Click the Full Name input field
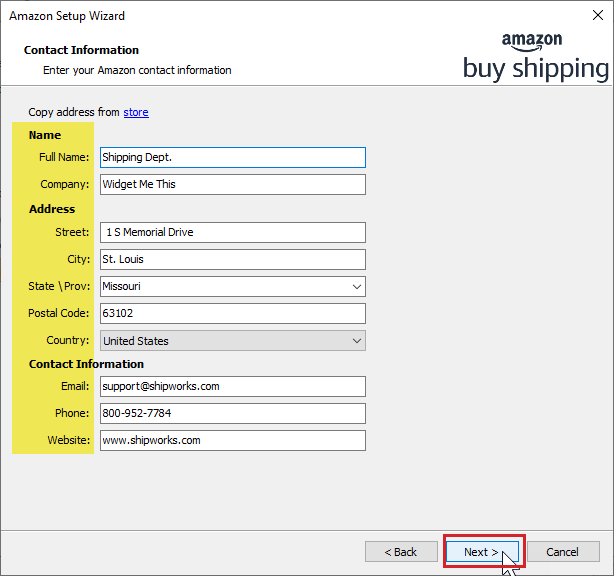 [233, 157]
